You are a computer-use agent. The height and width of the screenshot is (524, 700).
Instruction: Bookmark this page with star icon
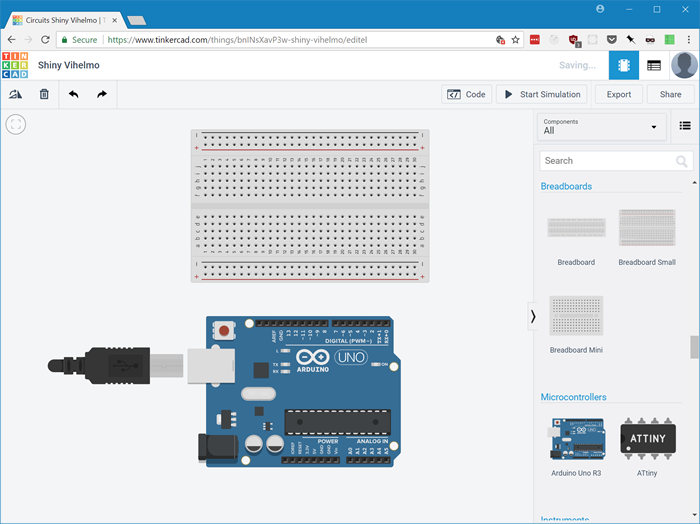pos(516,40)
